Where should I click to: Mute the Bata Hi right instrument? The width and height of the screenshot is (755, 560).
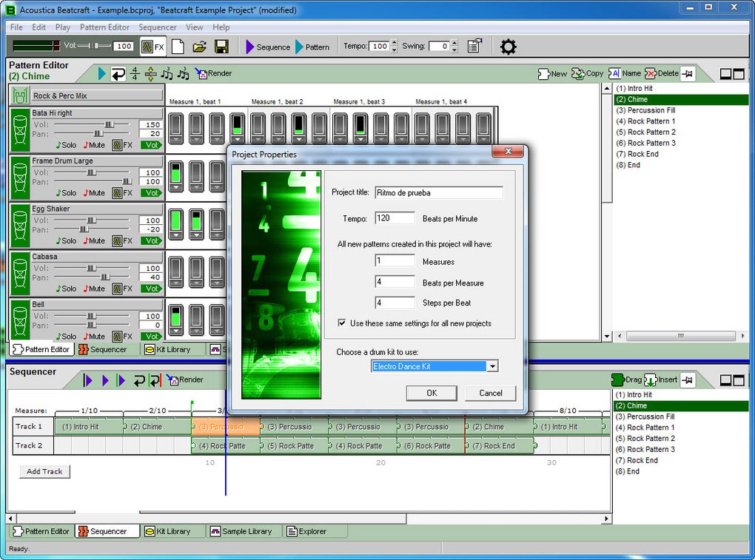click(93, 145)
